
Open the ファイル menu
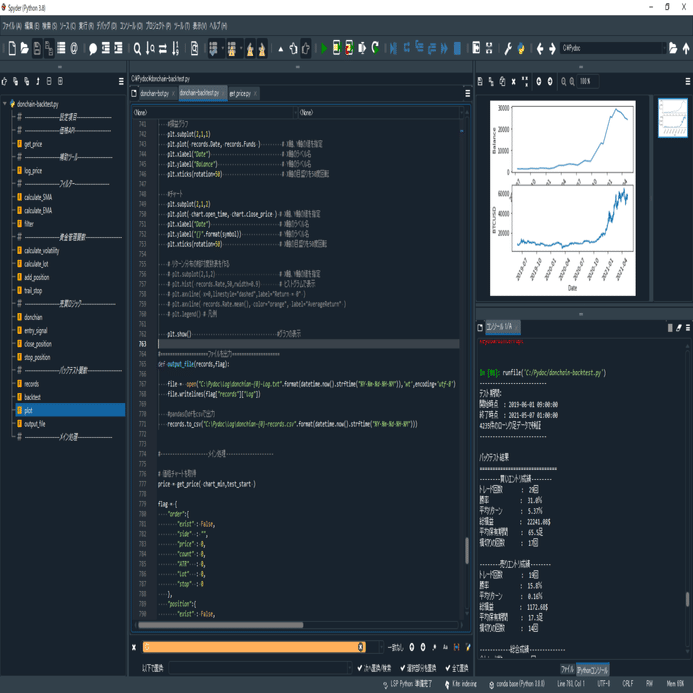pos(12,26)
